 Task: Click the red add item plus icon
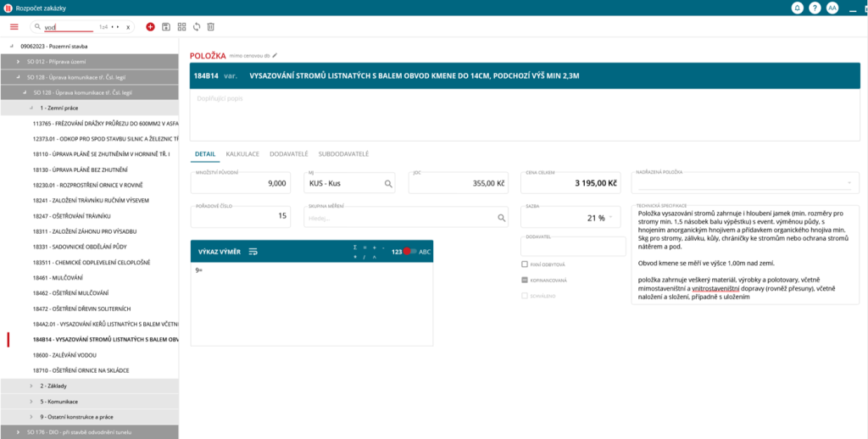150,27
